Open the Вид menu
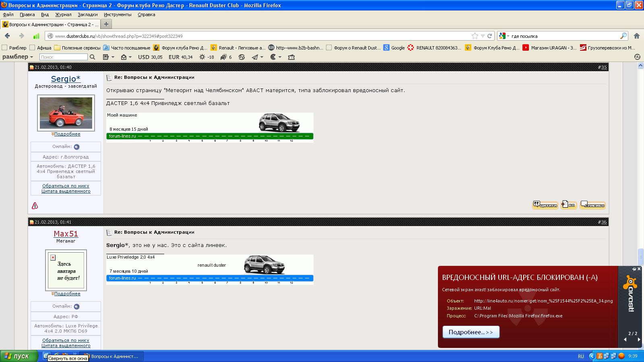The width and height of the screenshot is (644, 362). (45, 14)
